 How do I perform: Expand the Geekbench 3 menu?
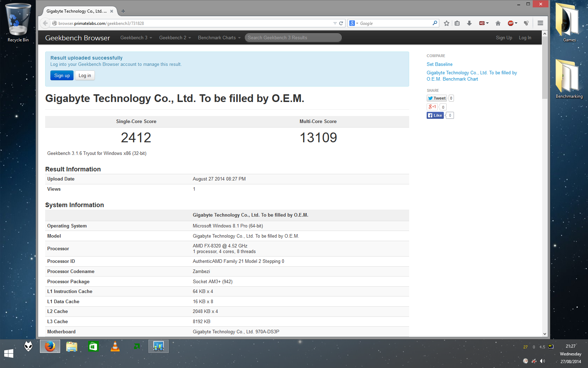click(136, 38)
